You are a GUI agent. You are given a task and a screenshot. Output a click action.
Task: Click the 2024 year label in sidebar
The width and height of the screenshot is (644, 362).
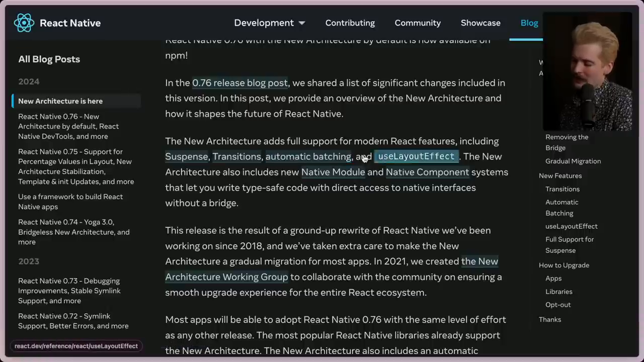29,81
